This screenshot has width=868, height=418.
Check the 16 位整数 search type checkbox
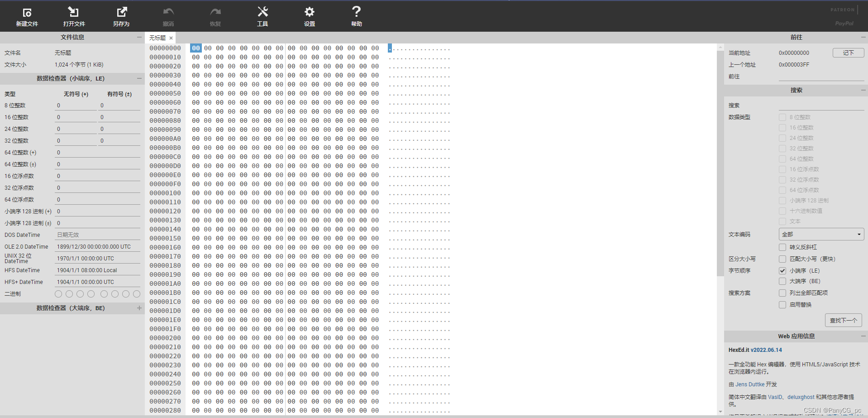pos(782,128)
